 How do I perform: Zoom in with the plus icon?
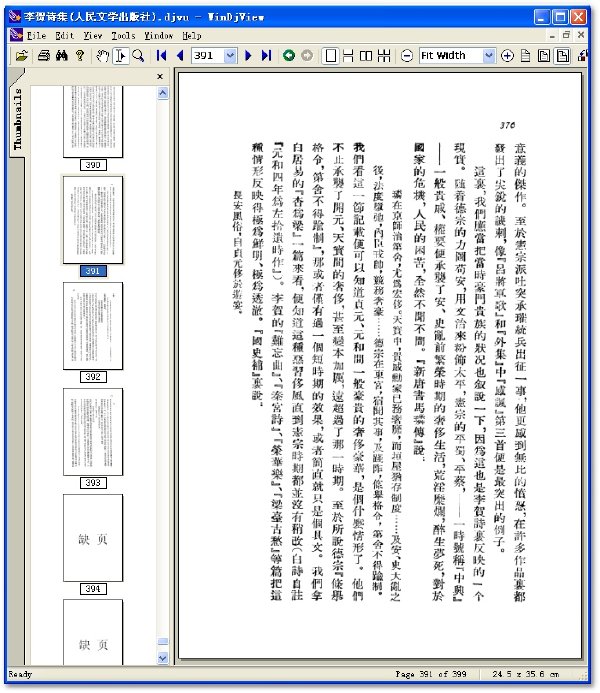click(x=507, y=56)
